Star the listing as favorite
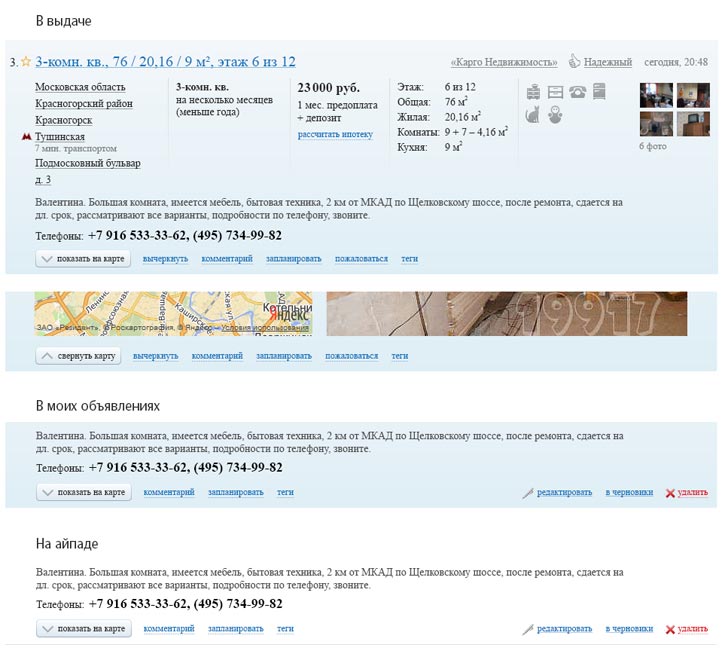Viewport: 725px width, 663px height. pyautogui.click(x=26, y=62)
